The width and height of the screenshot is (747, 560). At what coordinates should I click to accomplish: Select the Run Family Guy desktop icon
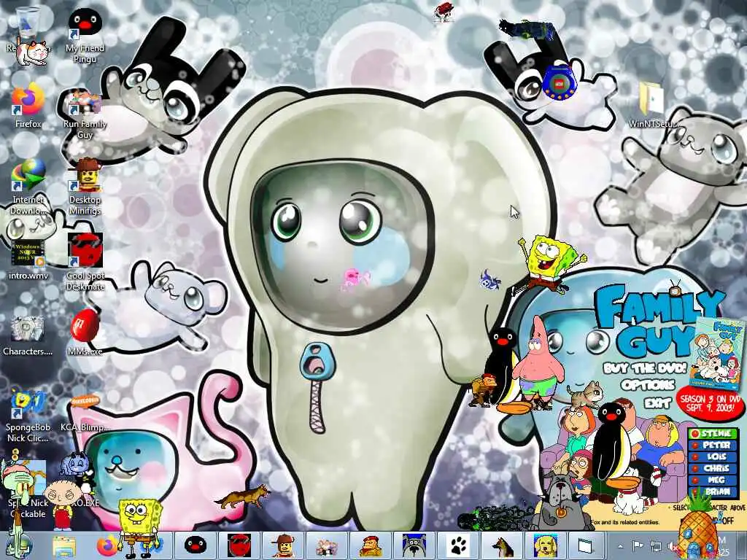(85, 114)
